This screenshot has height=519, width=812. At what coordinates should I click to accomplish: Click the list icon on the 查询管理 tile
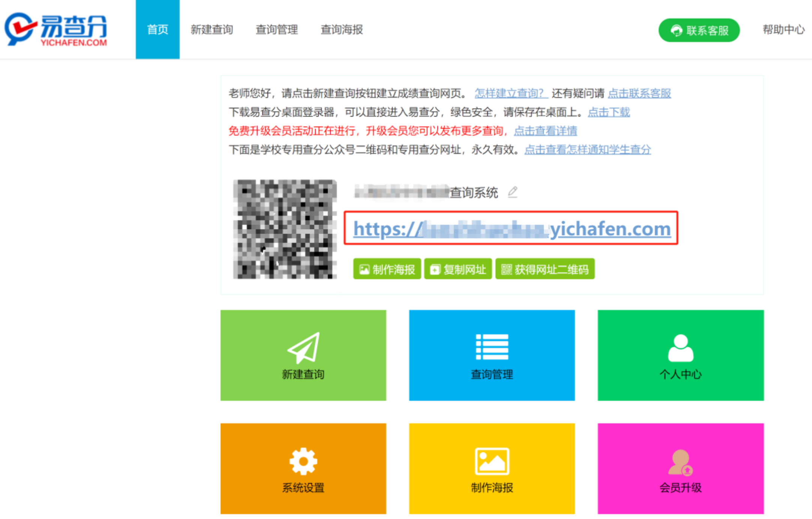(492, 347)
